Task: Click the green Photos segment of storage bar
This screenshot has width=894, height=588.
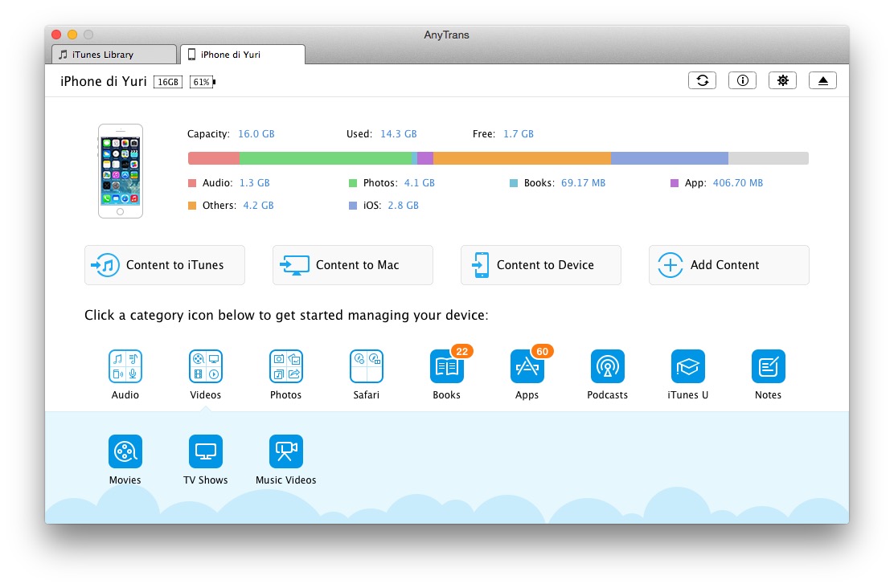Action: click(326, 157)
